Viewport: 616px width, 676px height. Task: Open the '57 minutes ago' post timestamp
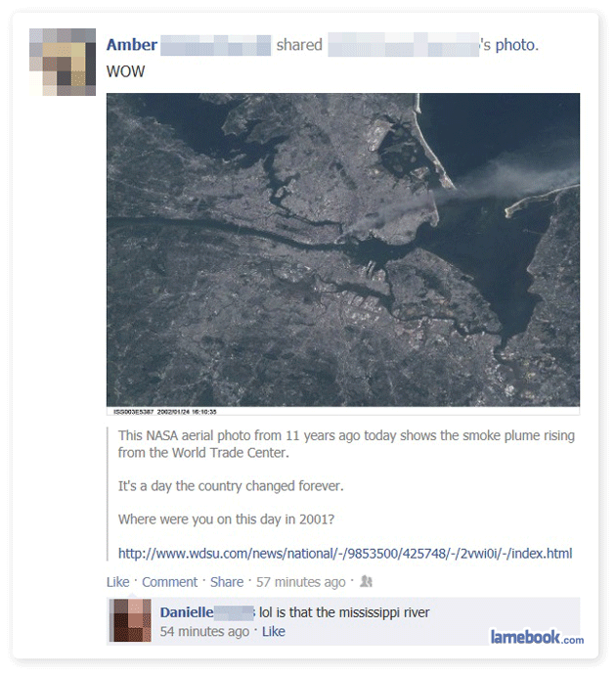tap(301, 582)
